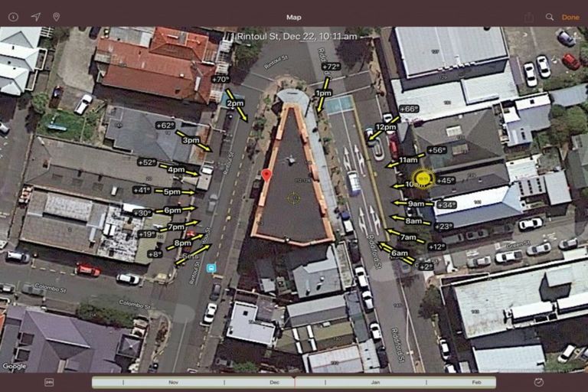This screenshot has width=588, height=392.
Task: Open the share icon in top bar
Action: pos(528,17)
